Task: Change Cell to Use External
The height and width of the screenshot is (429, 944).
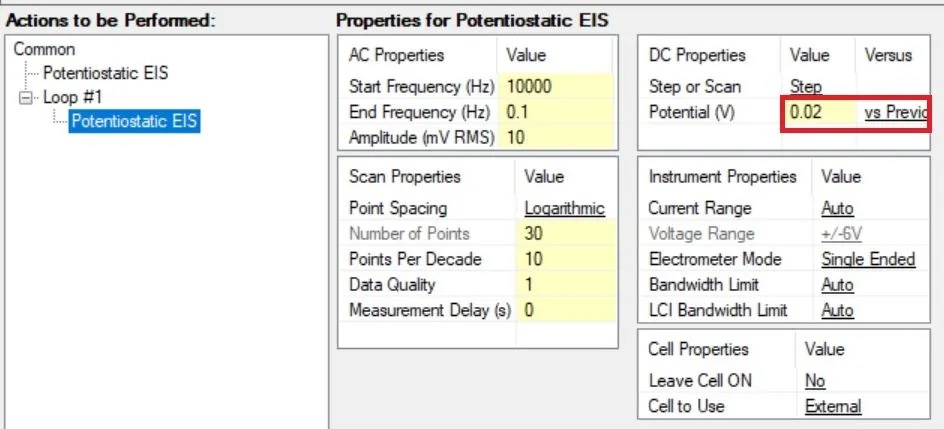Action: (x=832, y=406)
